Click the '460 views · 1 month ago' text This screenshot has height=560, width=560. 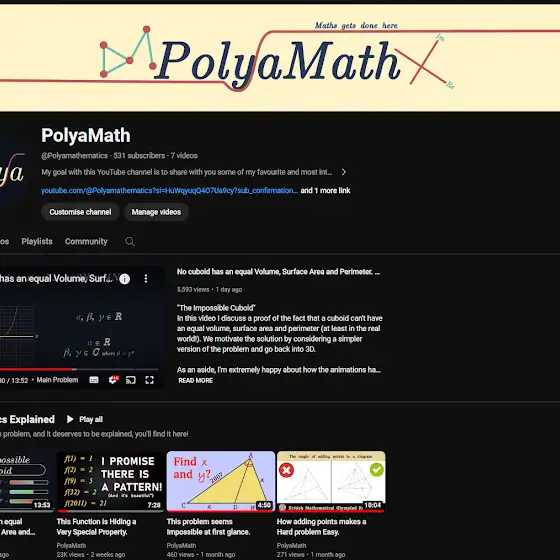tap(201, 555)
